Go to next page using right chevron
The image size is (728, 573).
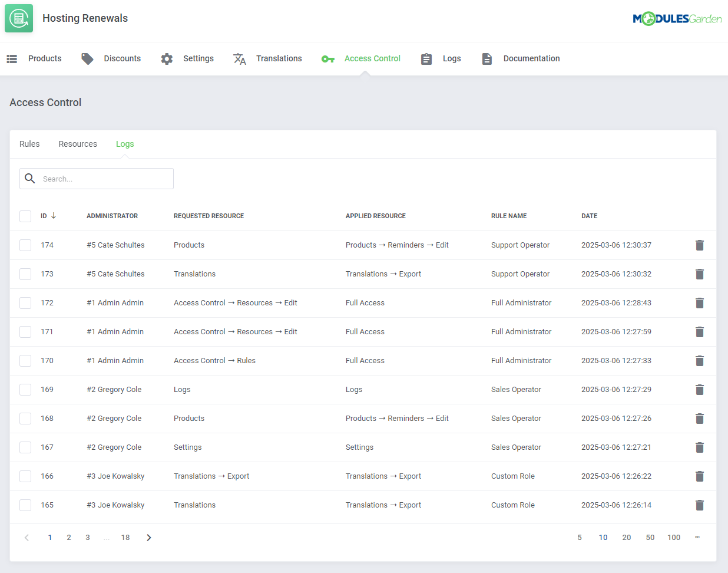tap(149, 538)
